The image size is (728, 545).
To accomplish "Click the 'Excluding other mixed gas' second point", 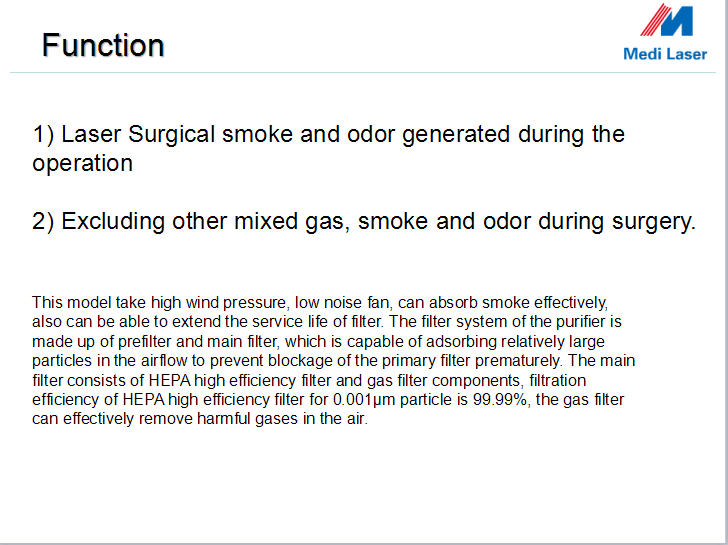I will tap(364, 221).
